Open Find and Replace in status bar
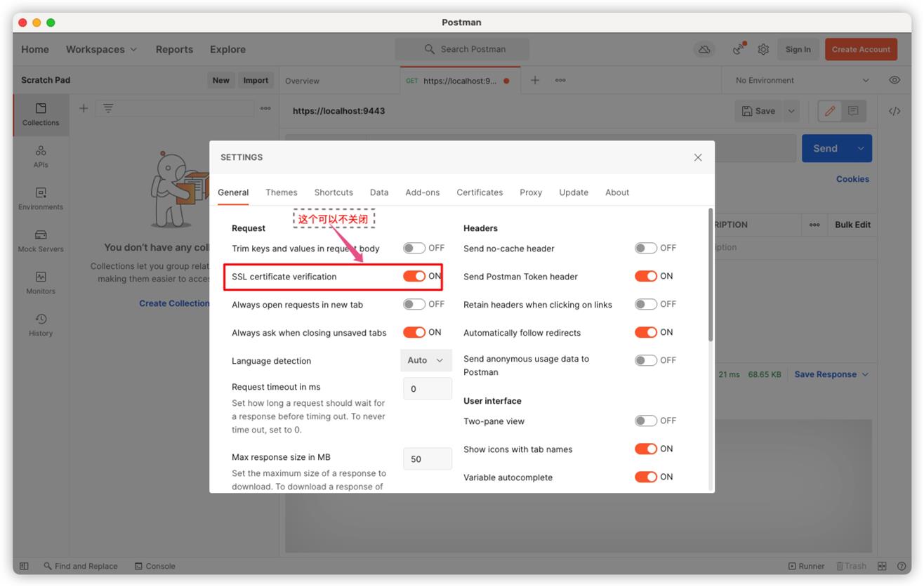 coord(80,566)
